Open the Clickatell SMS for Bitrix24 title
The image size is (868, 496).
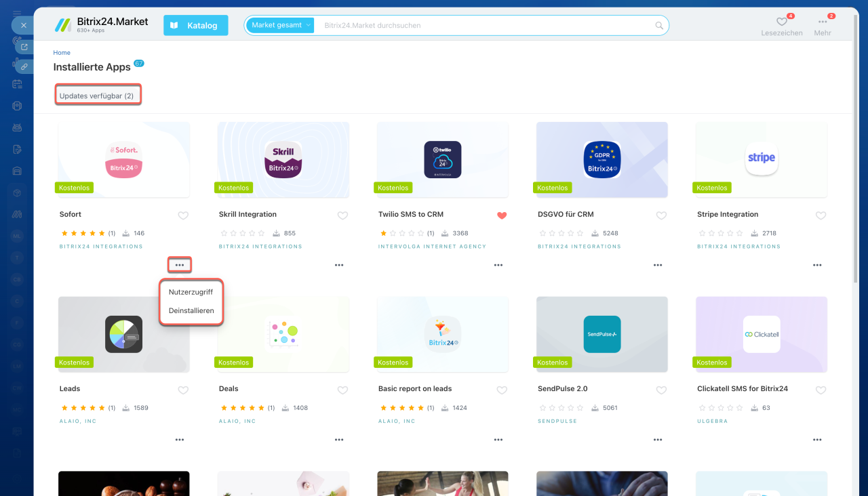pos(743,389)
